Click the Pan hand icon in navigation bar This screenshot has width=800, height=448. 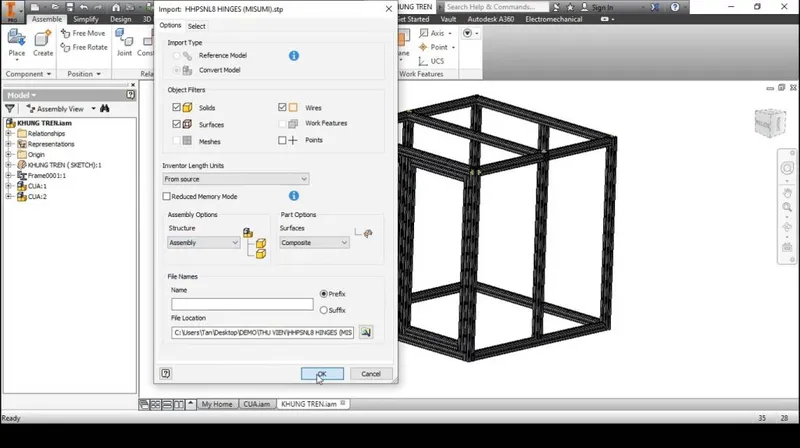(787, 193)
